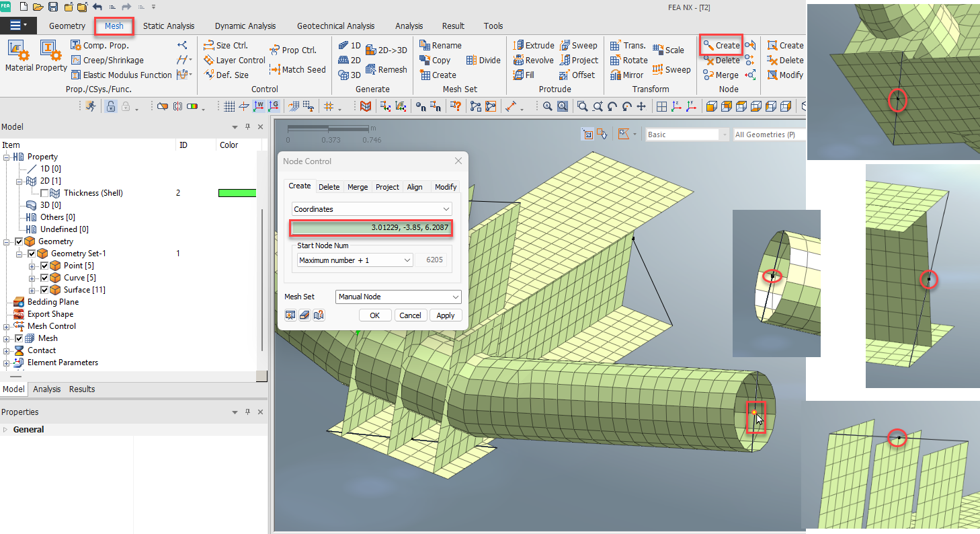Click Apply in the Node Control dialog
The height and width of the screenshot is (534, 980).
[x=446, y=315]
